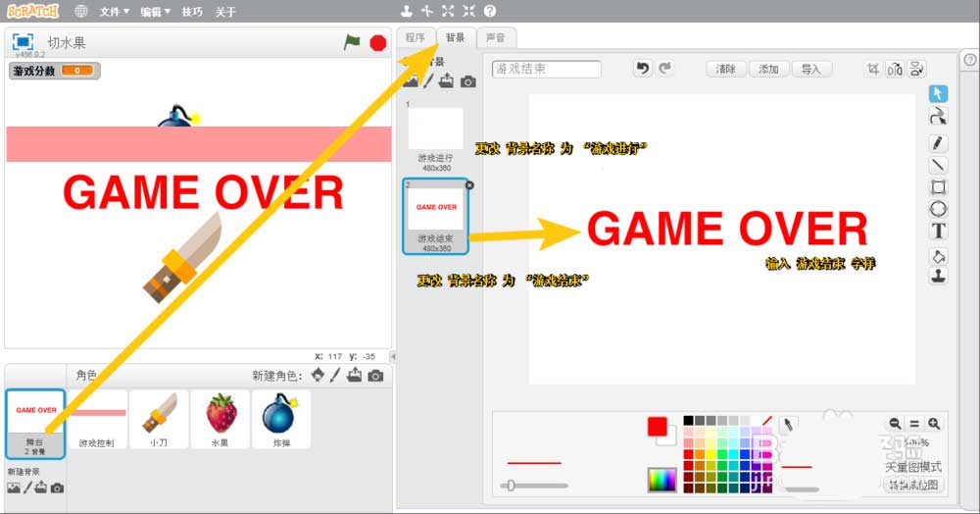Select the shrink sprite tool in top bar

[x=468, y=11]
